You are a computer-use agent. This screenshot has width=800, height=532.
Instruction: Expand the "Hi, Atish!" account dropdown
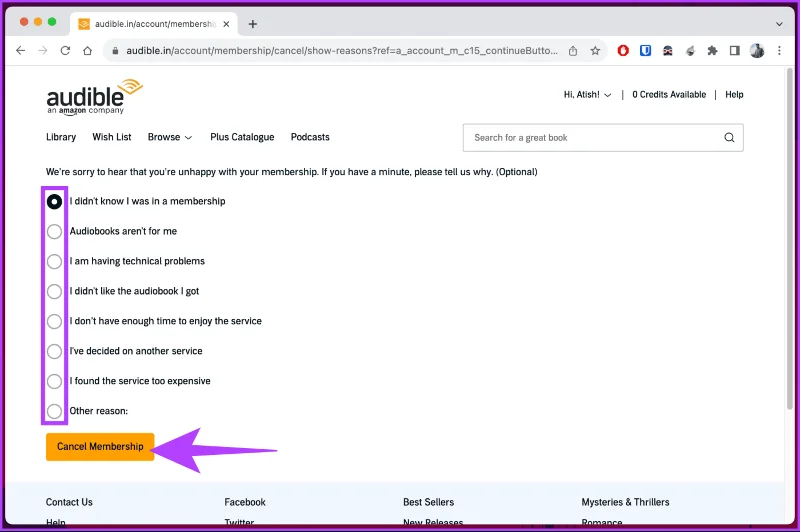(587, 94)
